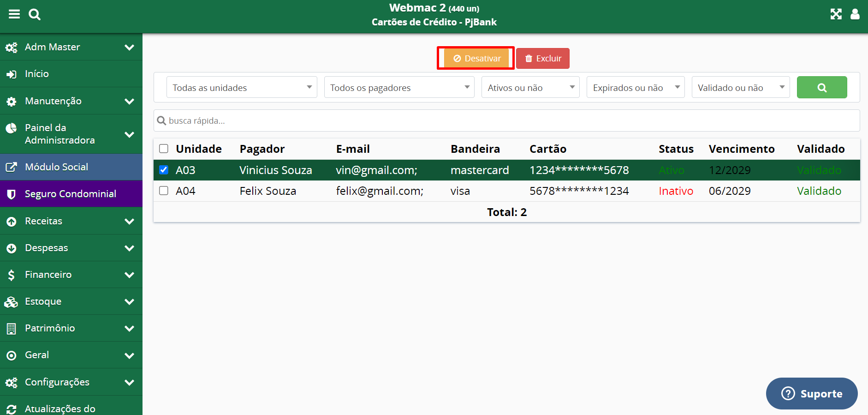868x415 pixels.
Task: Click the Validado status in A04 row
Action: 819,191
